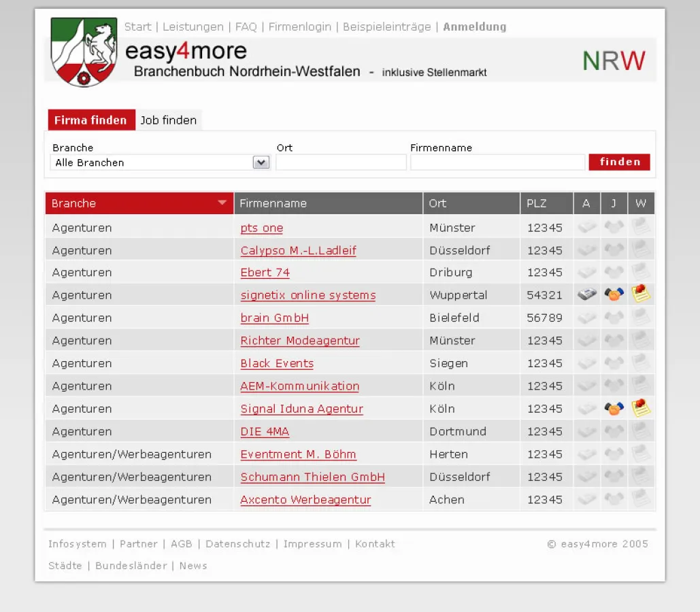This screenshot has width=700, height=612.
Task: Click the A-column icon for signetix online systems
Action: tap(587, 295)
